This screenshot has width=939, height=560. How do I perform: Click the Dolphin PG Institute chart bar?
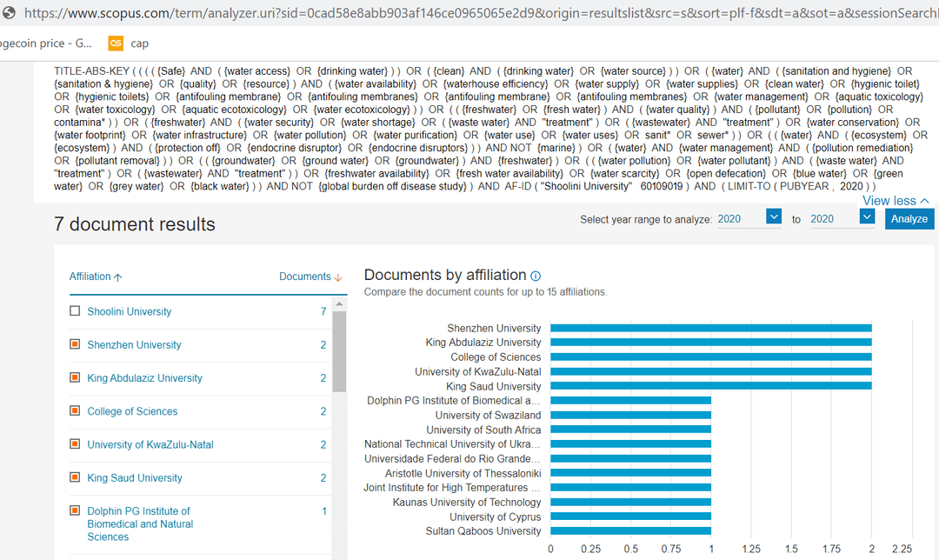[x=630, y=400]
